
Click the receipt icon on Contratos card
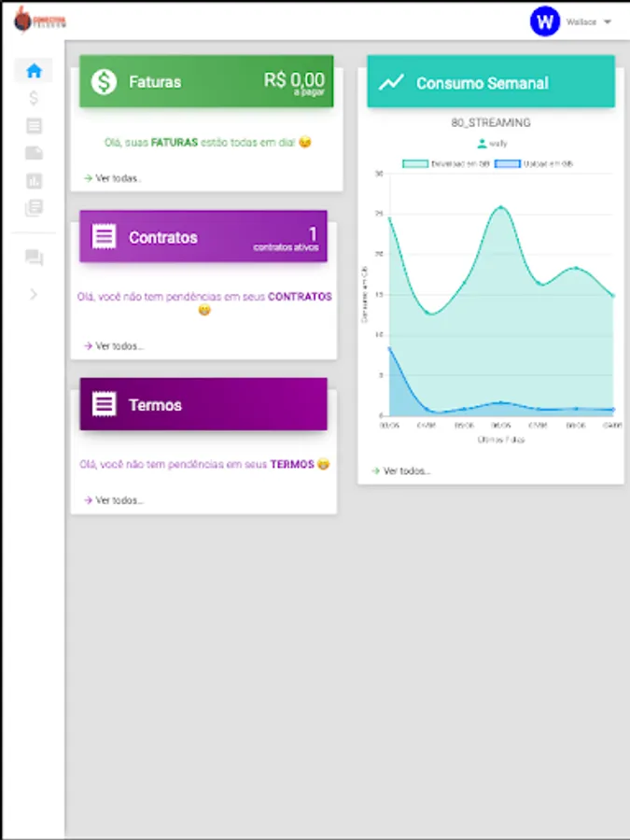coord(104,236)
